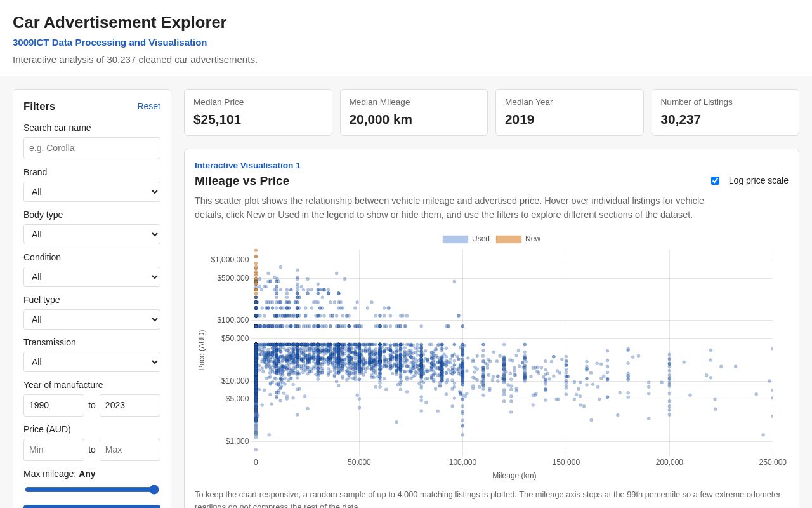Click the Price Max input
The image size is (812, 508).
pos(130,450)
